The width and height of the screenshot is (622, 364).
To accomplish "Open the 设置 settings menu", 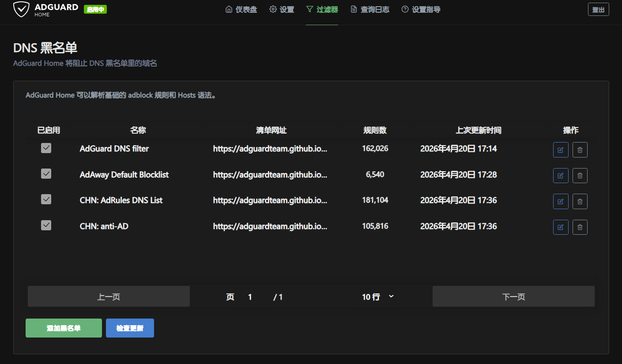I will tap(282, 9).
